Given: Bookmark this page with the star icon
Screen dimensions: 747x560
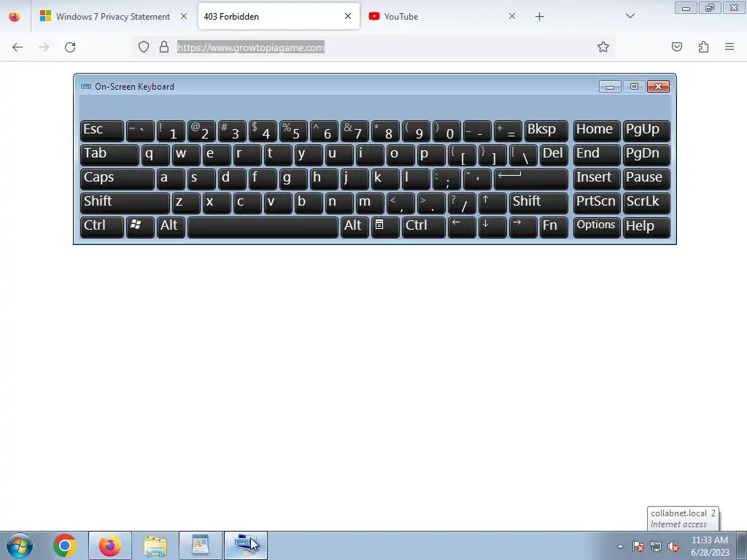Looking at the screenshot, I should [x=603, y=47].
